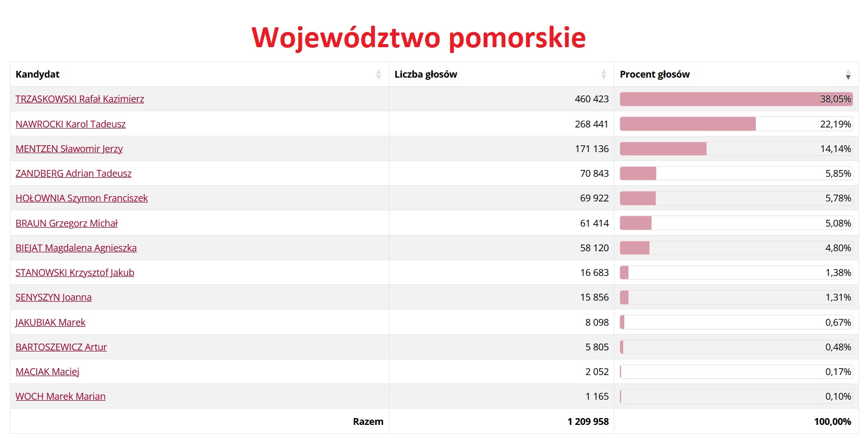
Task: Open BRAUN Grzegorz Michał link
Action: point(67,223)
